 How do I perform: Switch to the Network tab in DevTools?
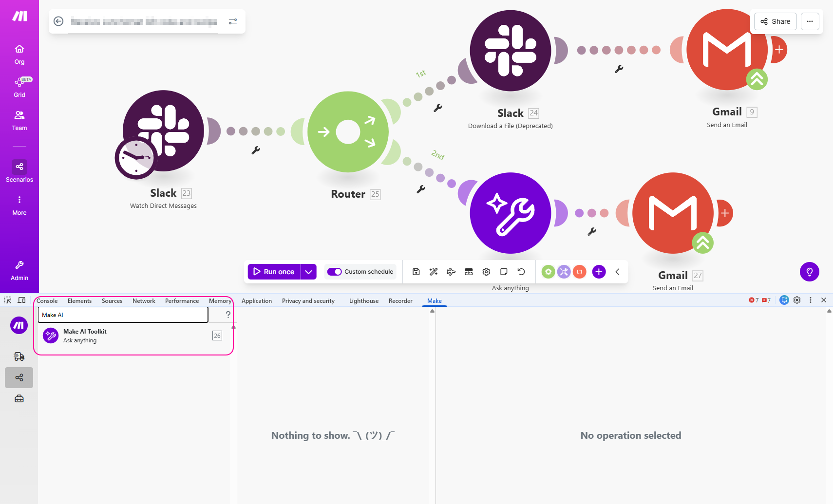[x=144, y=301]
